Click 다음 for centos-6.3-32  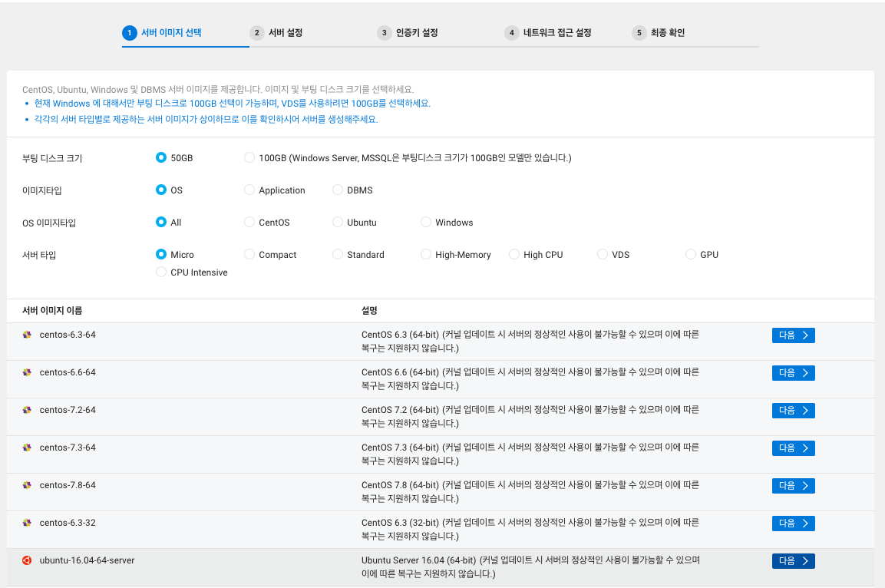pyautogui.click(x=793, y=523)
